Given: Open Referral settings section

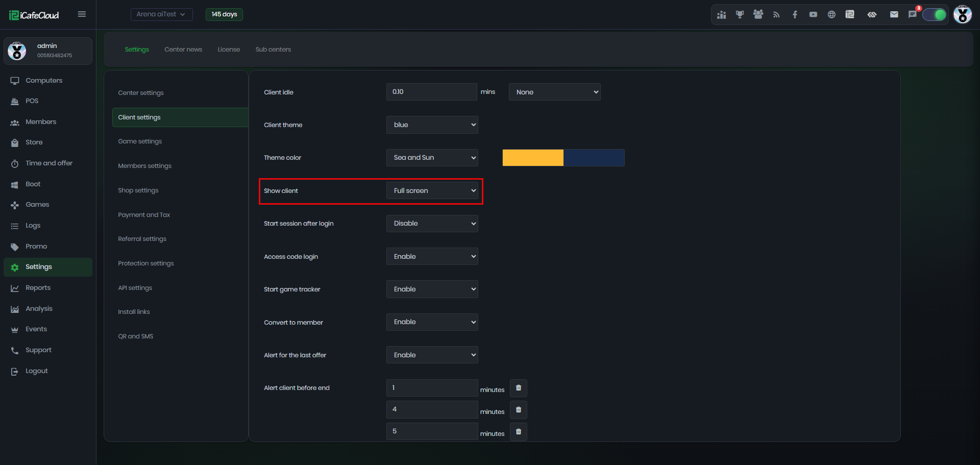Looking at the screenshot, I should [180, 239].
